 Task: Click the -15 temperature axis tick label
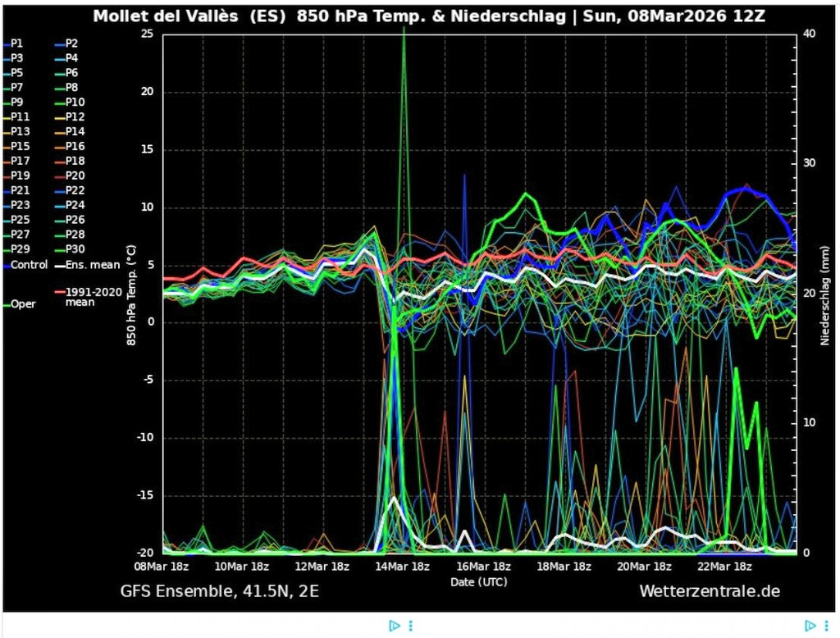tap(146, 495)
